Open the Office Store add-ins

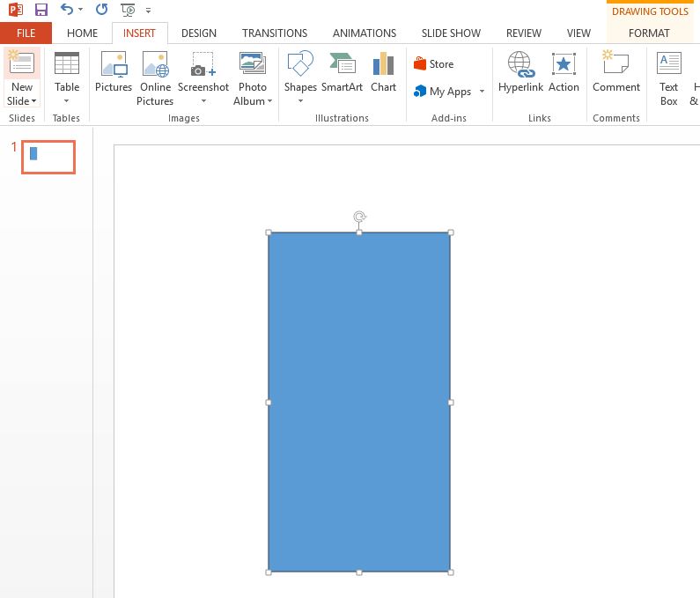433,64
